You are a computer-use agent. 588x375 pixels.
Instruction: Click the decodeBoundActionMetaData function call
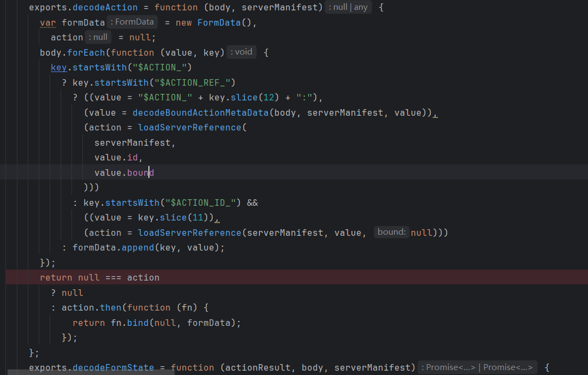tap(200, 112)
